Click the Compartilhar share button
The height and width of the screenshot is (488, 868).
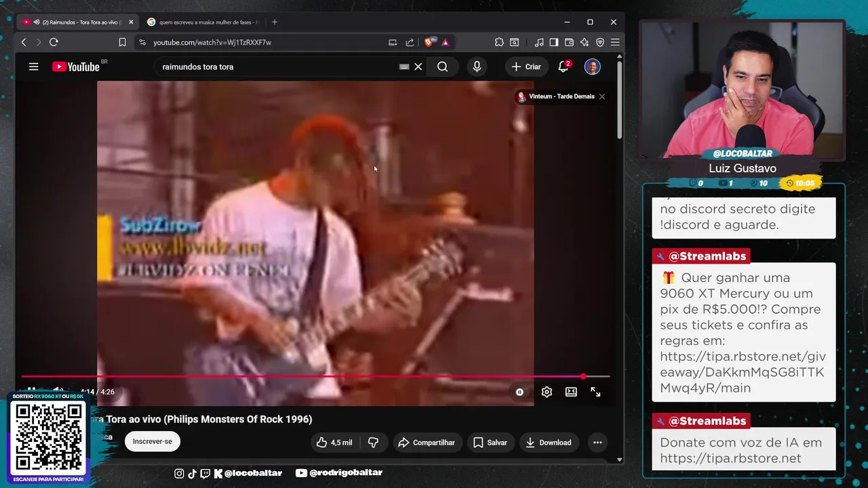click(427, 443)
